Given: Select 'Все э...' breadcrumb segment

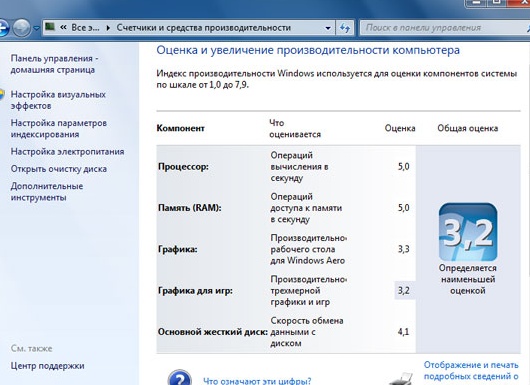Looking at the screenshot, I should [x=85, y=28].
